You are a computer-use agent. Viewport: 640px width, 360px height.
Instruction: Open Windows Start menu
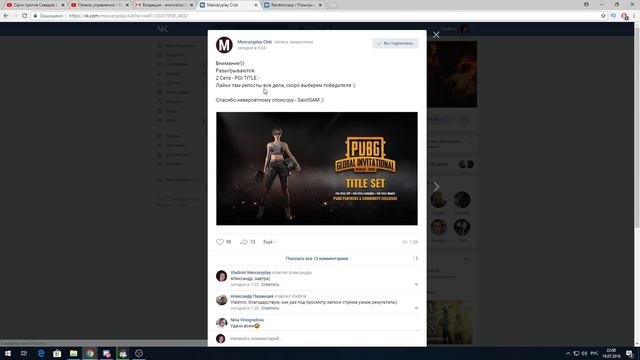[8, 353]
